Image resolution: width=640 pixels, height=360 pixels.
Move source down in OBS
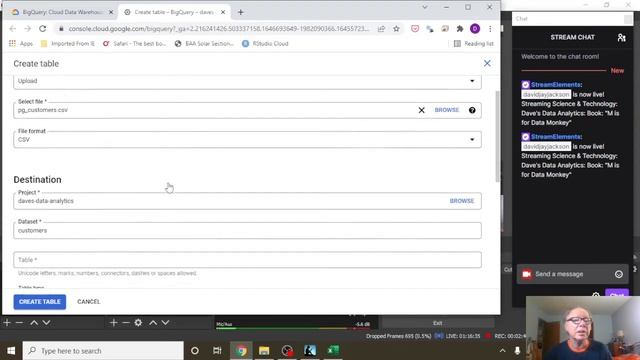coord(165,323)
